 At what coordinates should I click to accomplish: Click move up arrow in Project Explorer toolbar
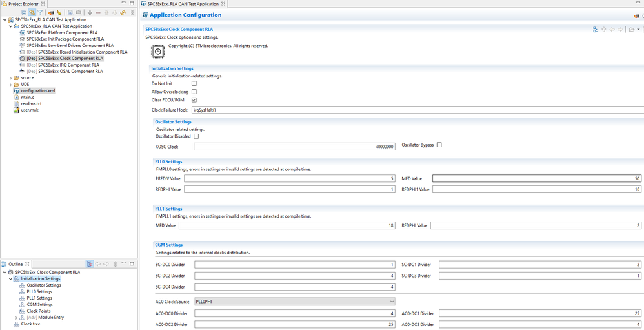click(106, 13)
